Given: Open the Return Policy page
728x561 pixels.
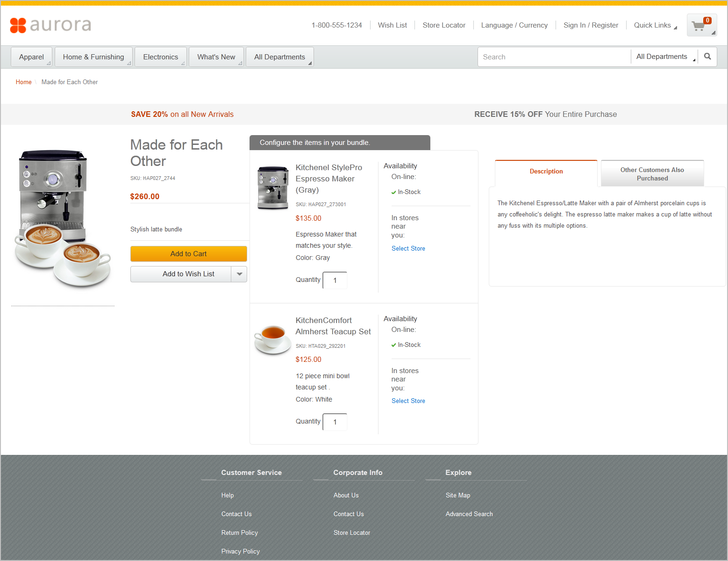Looking at the screenshot, I should [x=239, y=532].
